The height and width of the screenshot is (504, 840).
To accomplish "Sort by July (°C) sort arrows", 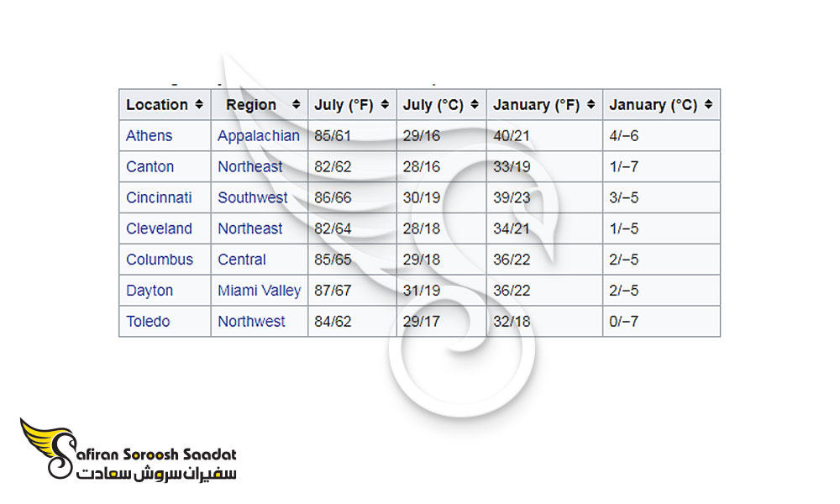I will click(x=475, y=104).
